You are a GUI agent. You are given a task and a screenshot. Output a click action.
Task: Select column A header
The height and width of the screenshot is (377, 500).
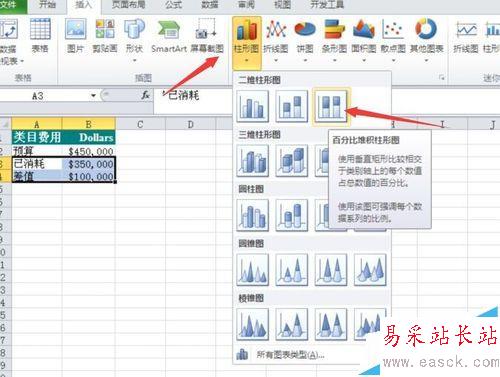pyautogui.click(x=37, y=124)
